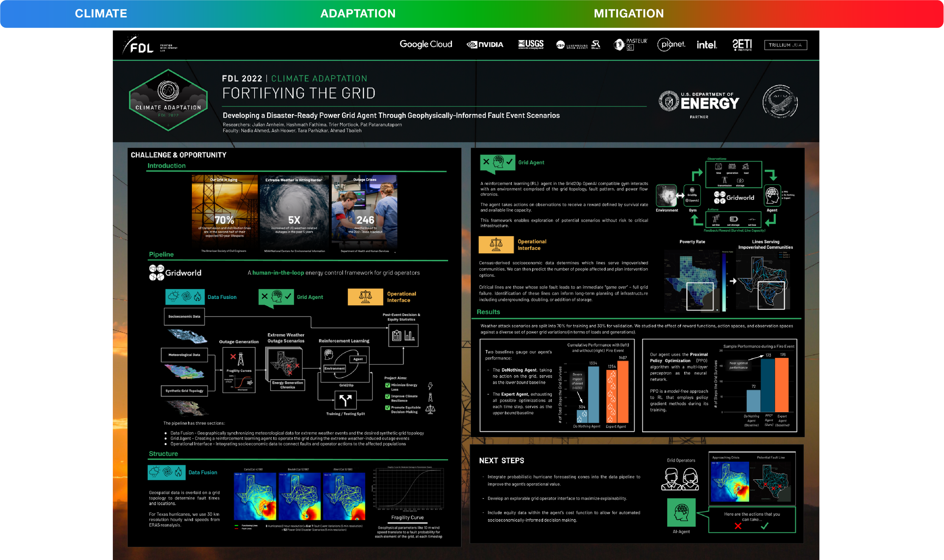The width and height of the screenshot is (944, 560).
Task: Click the SETI Institute logo
Action: point(742,45)
